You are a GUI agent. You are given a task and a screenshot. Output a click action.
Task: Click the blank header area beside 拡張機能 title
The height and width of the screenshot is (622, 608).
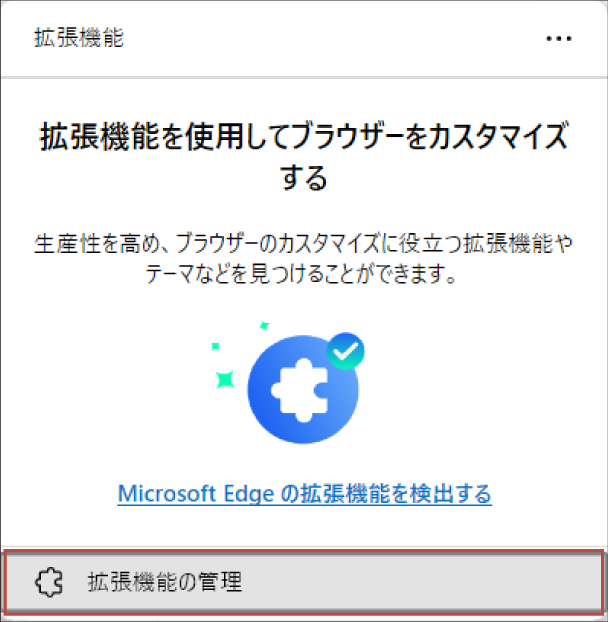[333, 38]
